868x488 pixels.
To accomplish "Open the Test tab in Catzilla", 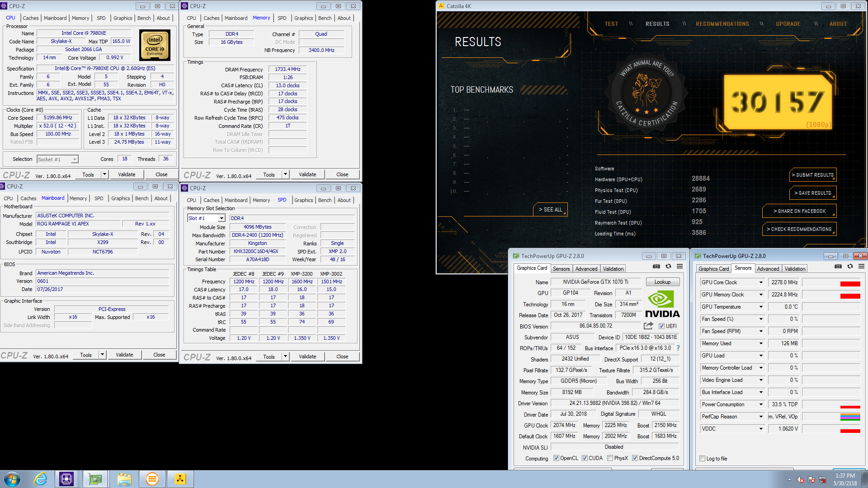I will pyautogui.click(x=611, y=24).
